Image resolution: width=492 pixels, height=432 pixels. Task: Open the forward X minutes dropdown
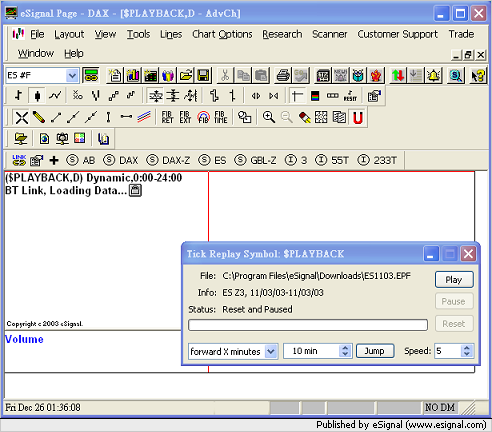coord(271,351)
